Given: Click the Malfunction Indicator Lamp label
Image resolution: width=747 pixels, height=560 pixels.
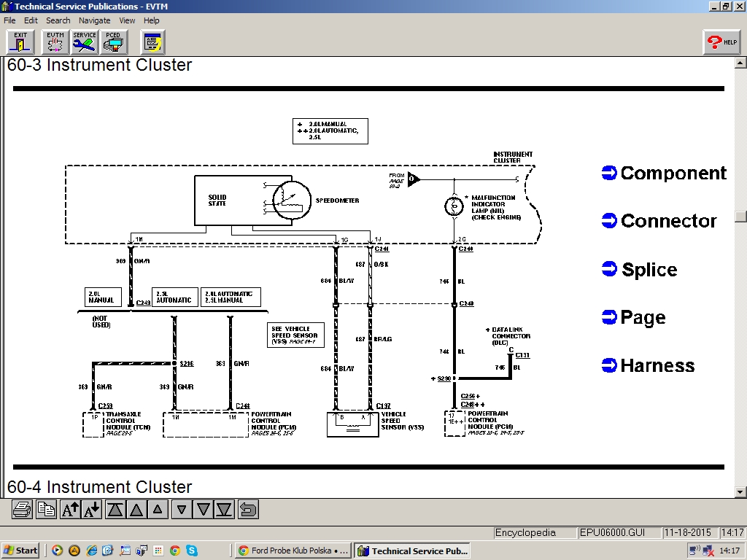Looking at the screenshot, I should (x=496, y=207).
